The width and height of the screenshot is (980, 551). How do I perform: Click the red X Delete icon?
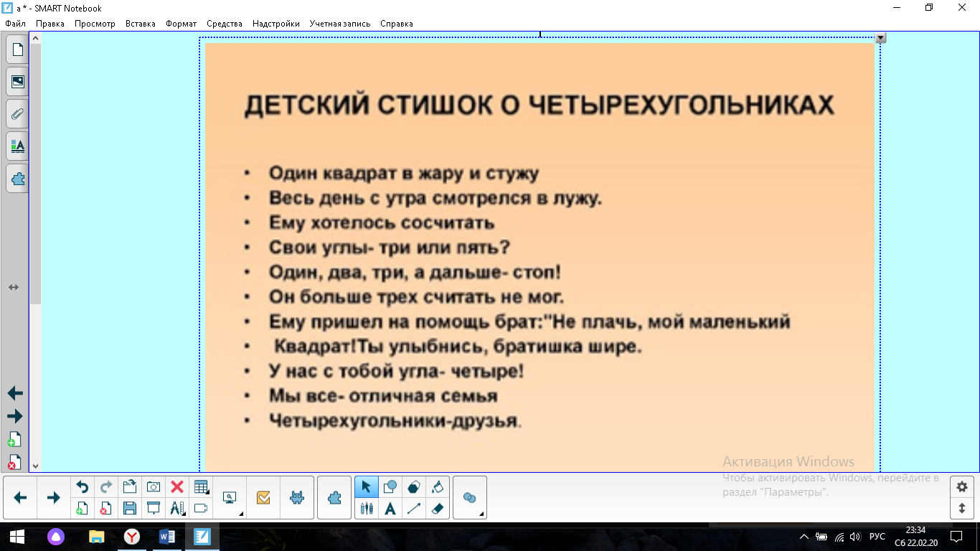pyautogui.click(x=177, y=487)
